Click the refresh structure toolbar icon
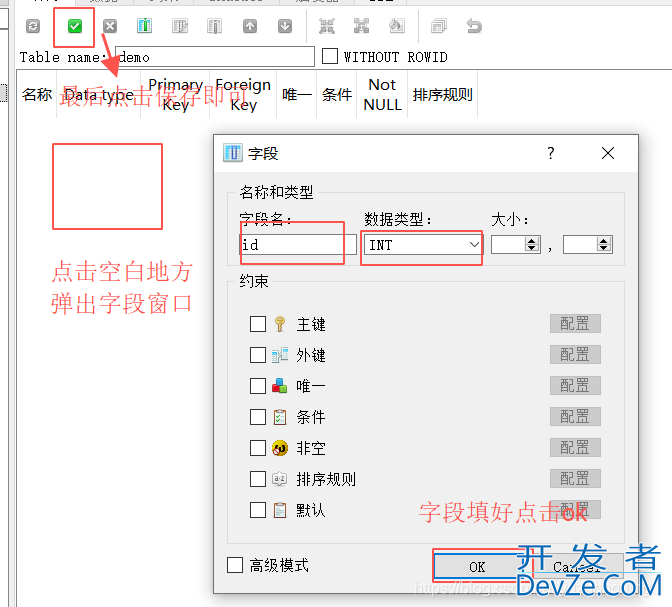Viewport: 672px width, 607px height. coord(33,27)
